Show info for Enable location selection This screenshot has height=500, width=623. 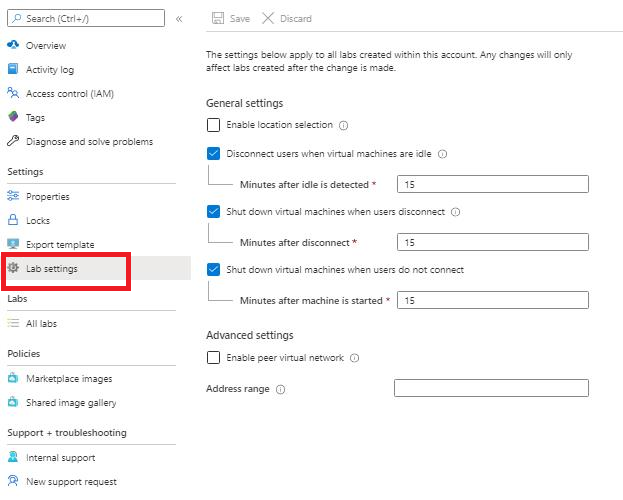point(343,126)
